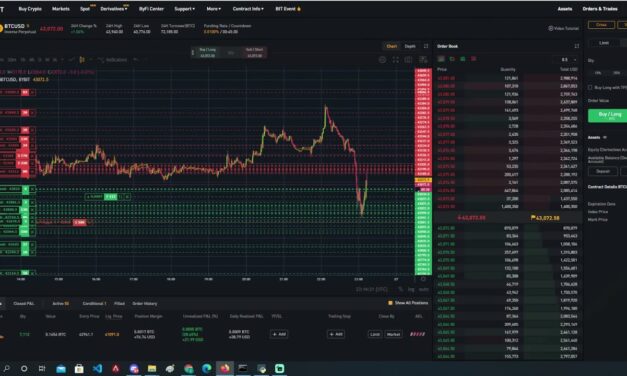This screenshot has height=376, width=627.
Task: Switch to the Chart tab
Action: pos(392,46)
